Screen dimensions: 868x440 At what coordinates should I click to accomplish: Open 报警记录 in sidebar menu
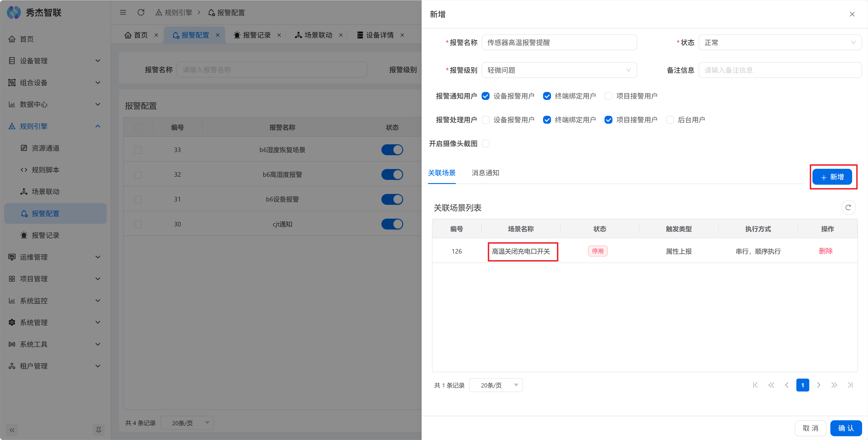[x=45, y=235]
